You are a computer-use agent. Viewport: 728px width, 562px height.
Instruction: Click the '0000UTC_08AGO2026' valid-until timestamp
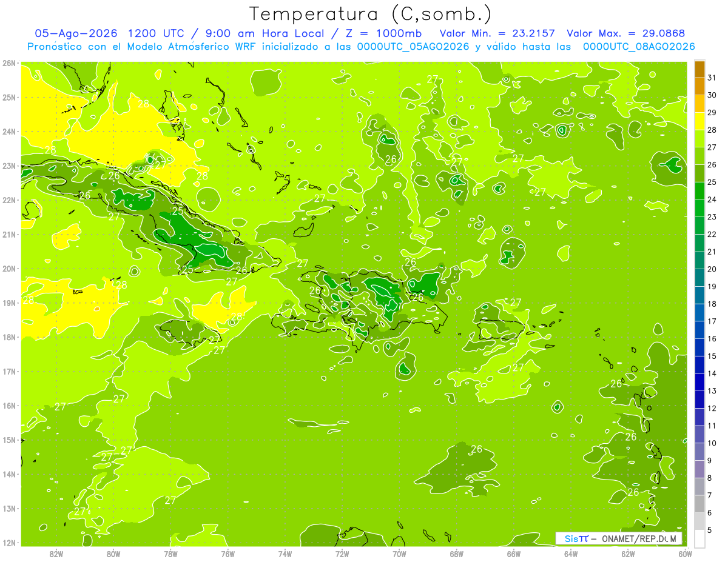click(x=639, y=47)
